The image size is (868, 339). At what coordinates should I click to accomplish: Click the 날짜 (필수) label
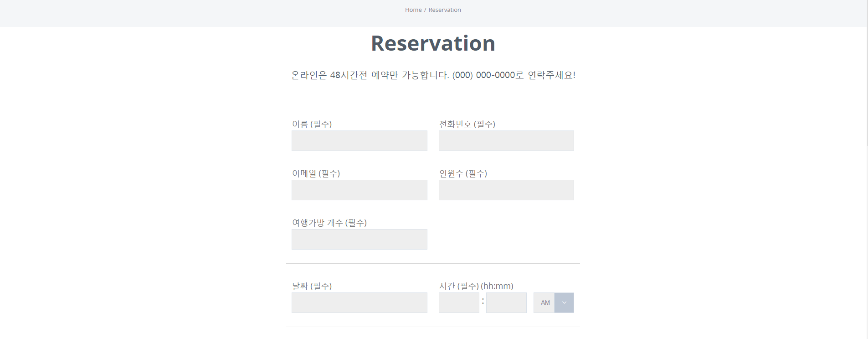click(312, 286)
